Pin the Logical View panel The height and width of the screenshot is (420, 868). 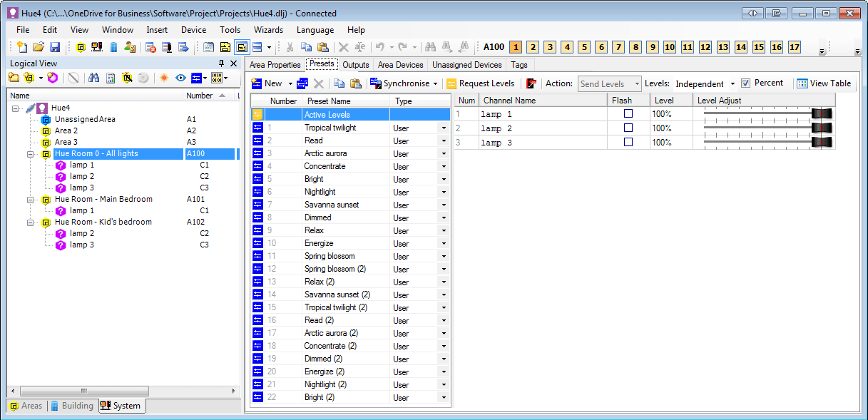pos(221,63)
